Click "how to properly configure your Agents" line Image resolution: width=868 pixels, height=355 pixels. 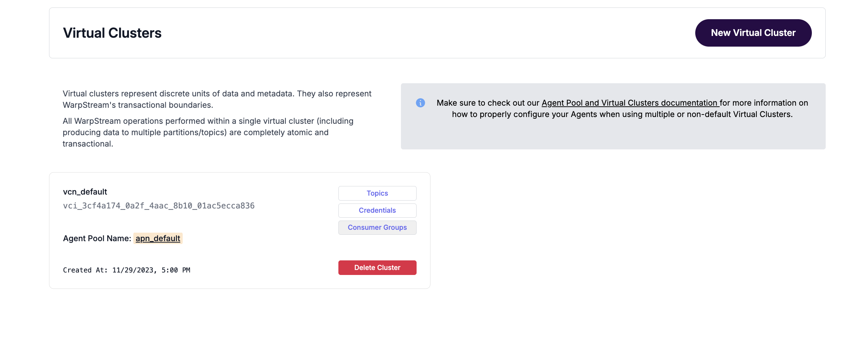click(622, 114)
